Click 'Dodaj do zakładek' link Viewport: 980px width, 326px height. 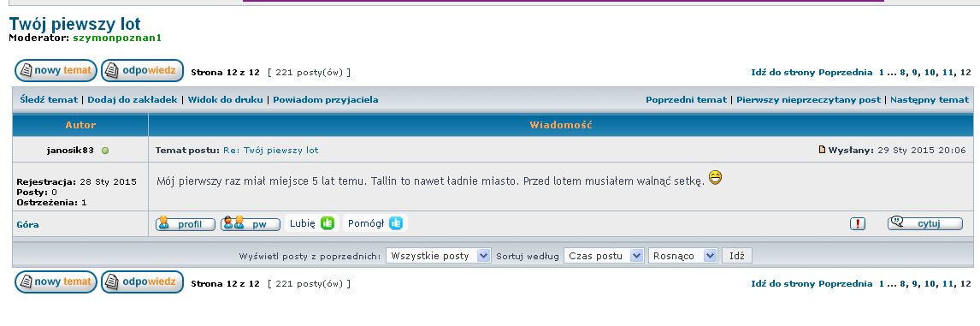click(x=133, y=99)
